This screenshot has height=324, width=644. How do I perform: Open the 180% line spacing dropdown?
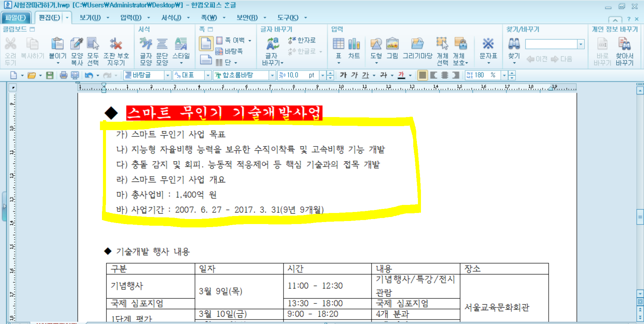pos(504,75)
